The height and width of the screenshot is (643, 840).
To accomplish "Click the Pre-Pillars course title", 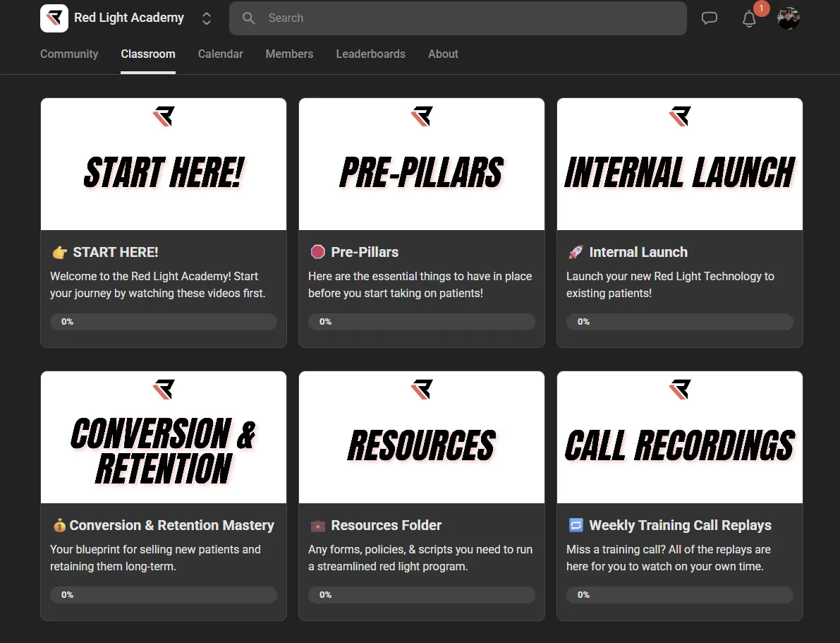I will pyautogui.click(x=365, y=252).
